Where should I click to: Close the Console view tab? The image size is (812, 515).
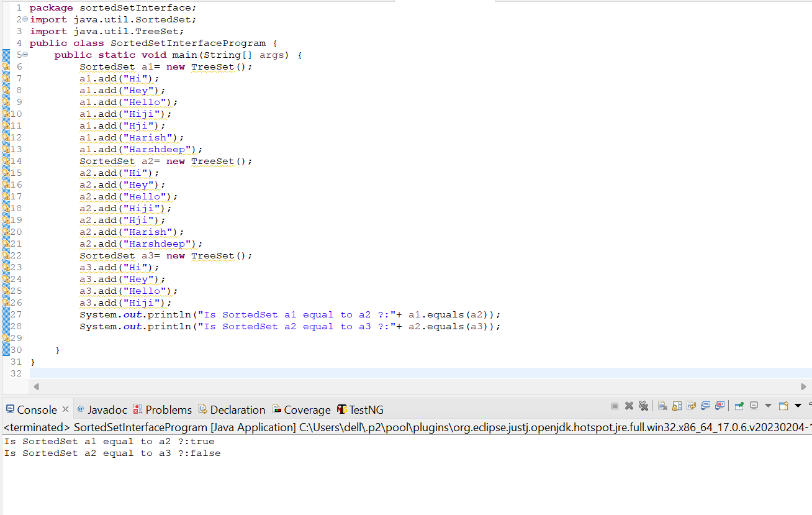(x=65, y=409)
